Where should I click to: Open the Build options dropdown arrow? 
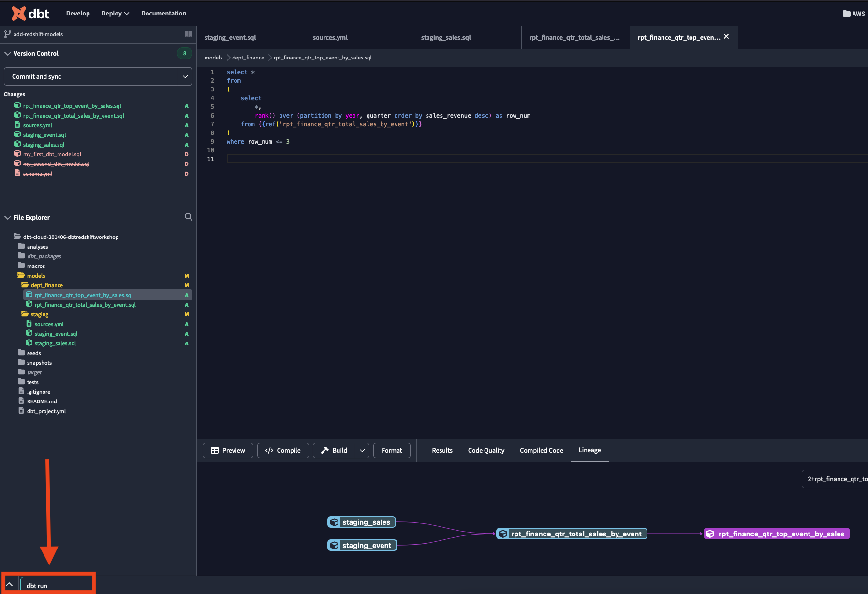(x=362, y=450)
